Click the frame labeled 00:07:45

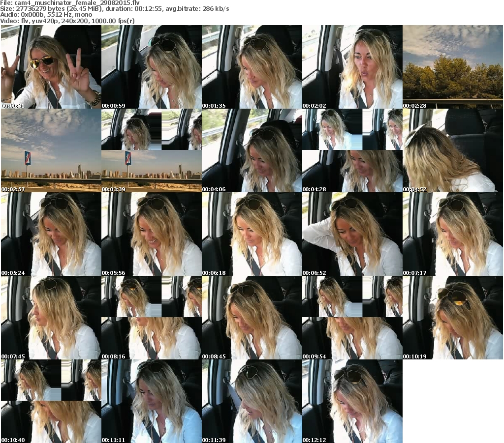click(x=51, y=318)
